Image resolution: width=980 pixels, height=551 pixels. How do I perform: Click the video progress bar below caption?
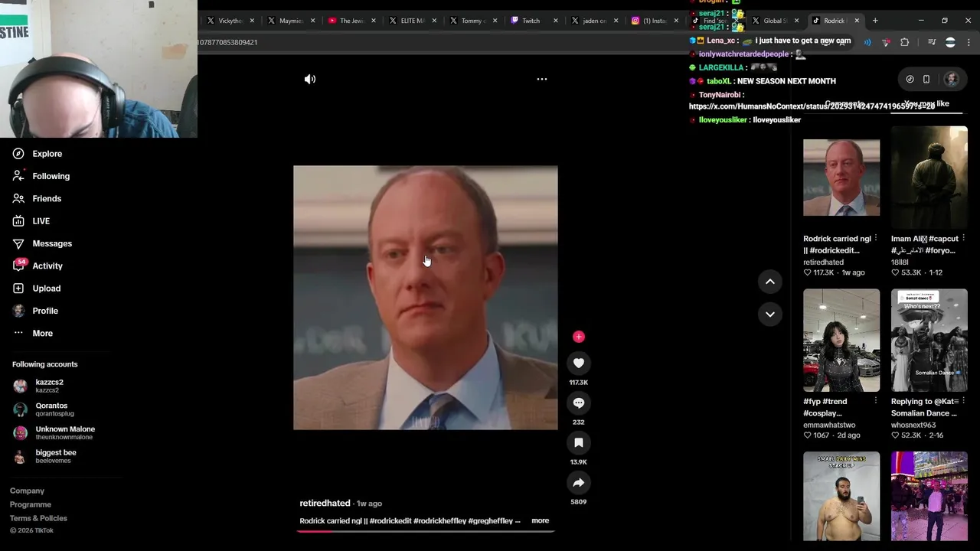[x=426, y=530]
